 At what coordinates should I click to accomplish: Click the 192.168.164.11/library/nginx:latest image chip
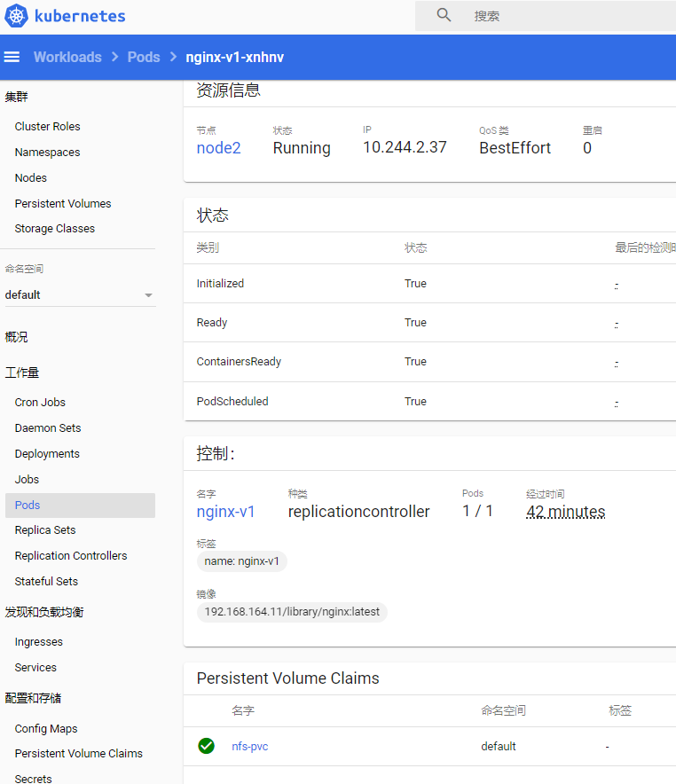click(x=292, y=612)
